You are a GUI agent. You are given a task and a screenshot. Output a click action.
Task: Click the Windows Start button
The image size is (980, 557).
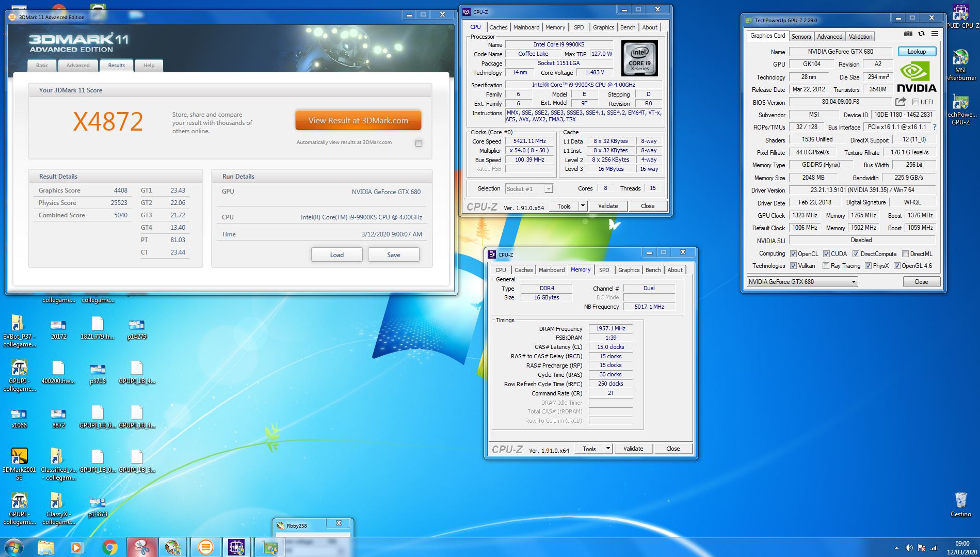pos(13,547)
